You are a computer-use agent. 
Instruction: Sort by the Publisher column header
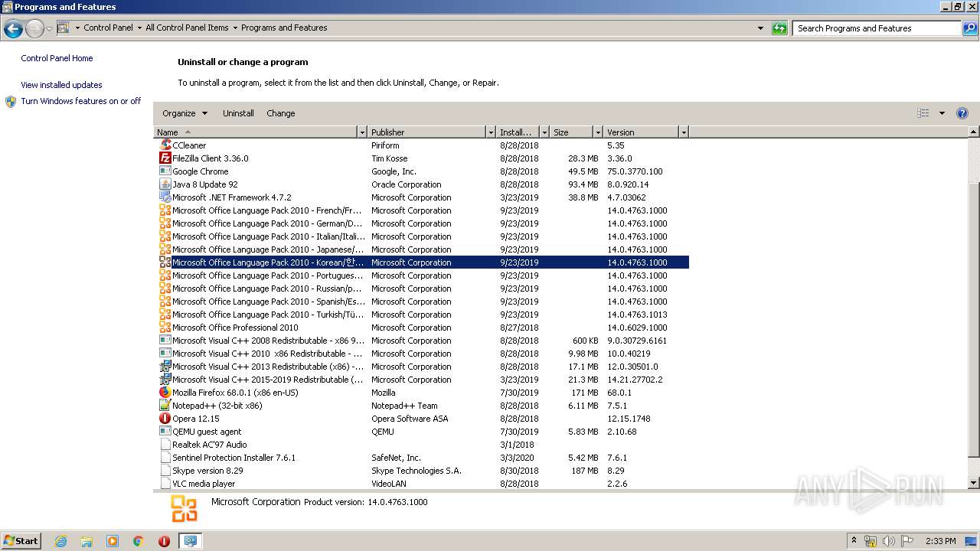point(426,132)
